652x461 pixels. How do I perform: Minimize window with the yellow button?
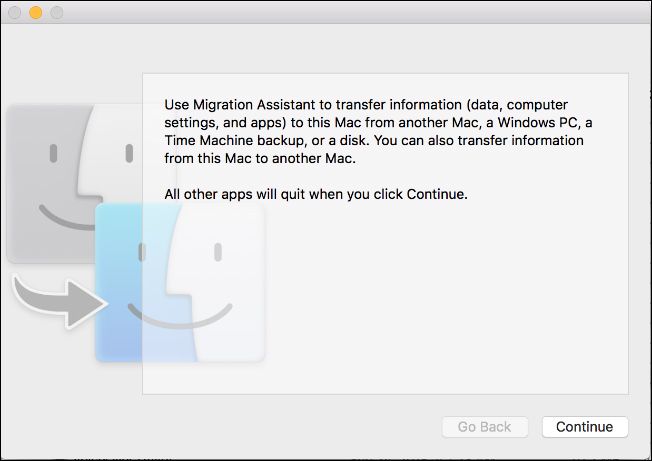pos(35,12)
